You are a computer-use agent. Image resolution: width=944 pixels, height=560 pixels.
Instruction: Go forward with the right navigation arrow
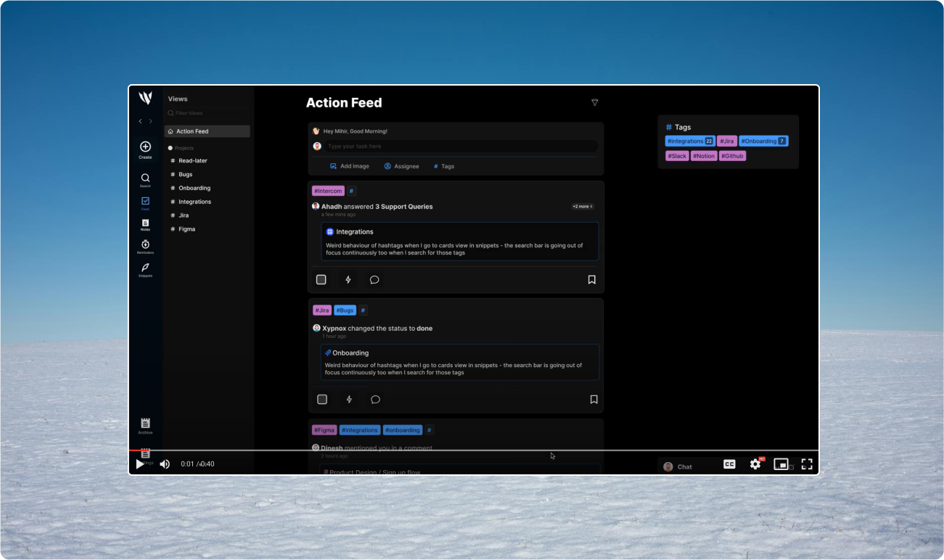tap(151, 121)
